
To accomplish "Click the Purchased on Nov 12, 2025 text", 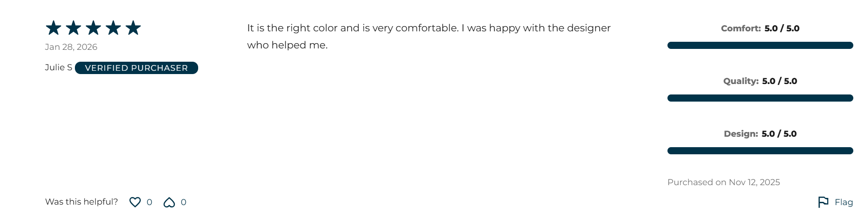I will pos(723,182).
